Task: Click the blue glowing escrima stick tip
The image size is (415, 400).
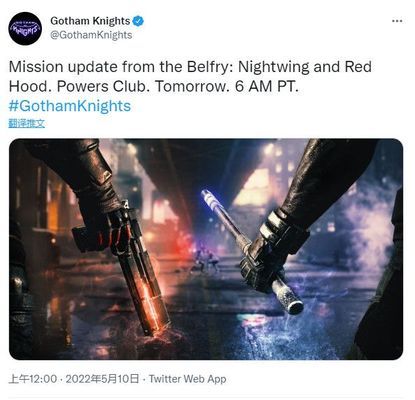Action: click(210, 199)
